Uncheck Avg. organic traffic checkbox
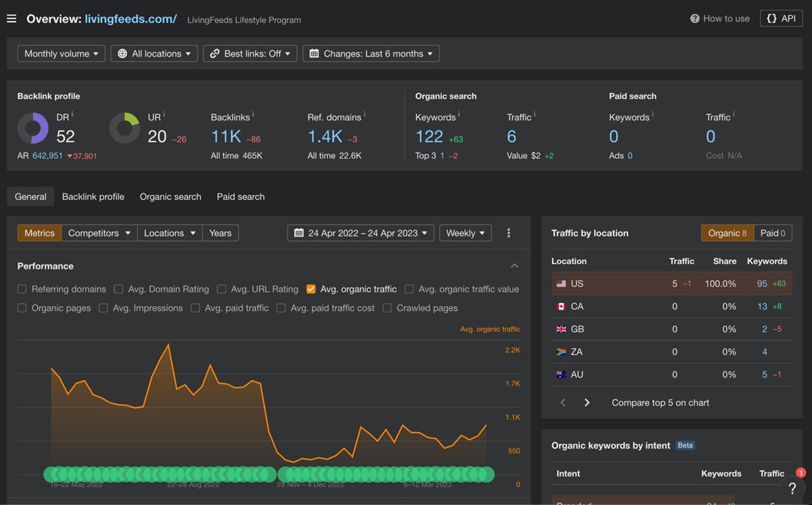This screenshot has width=812, height=505. coord(311,289)
